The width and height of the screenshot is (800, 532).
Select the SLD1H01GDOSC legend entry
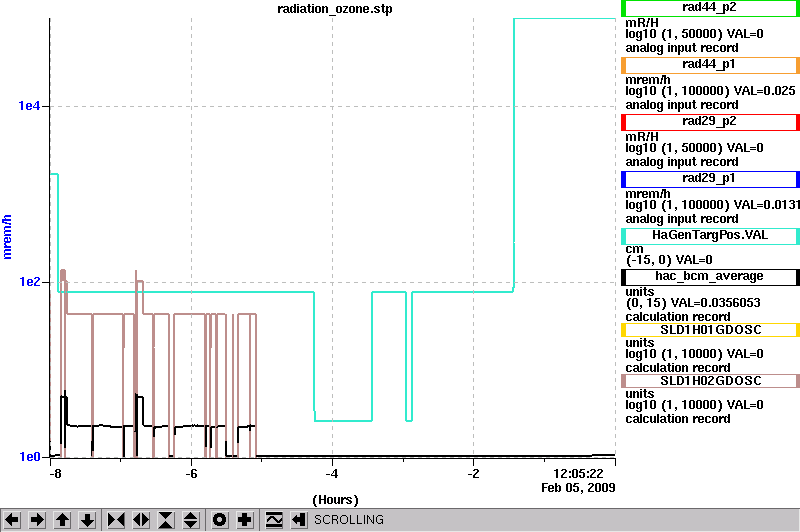click(710, 330)
